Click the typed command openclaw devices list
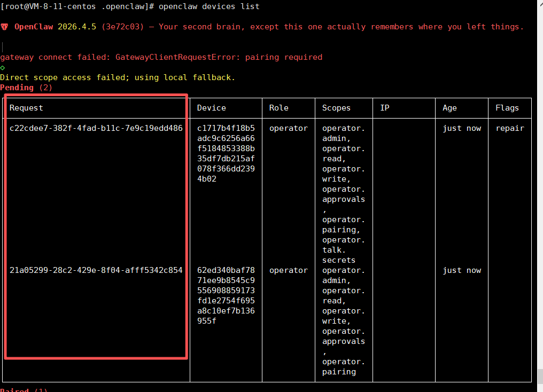Screen dimensions: 543x392 point(209,6)
